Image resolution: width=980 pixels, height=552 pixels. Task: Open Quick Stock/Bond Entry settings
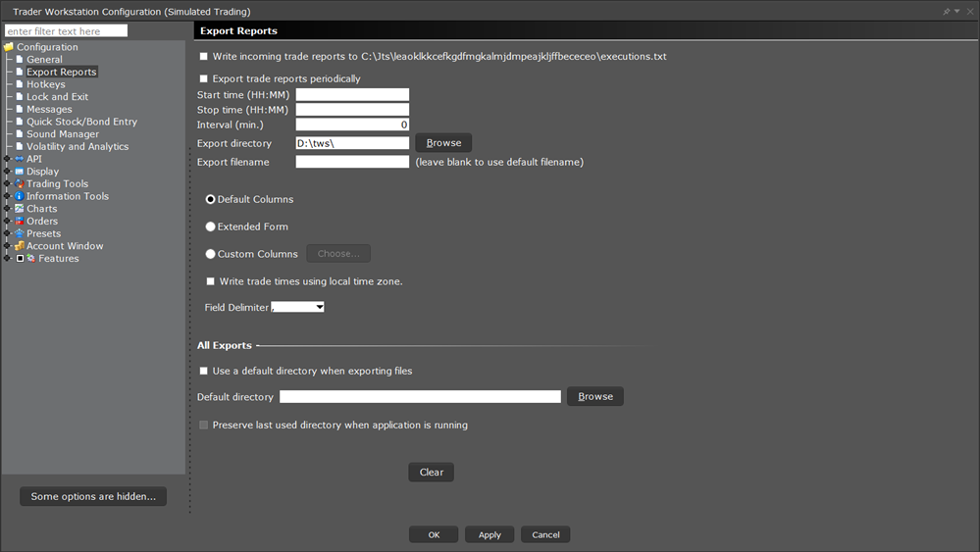(x=81, y=122)
